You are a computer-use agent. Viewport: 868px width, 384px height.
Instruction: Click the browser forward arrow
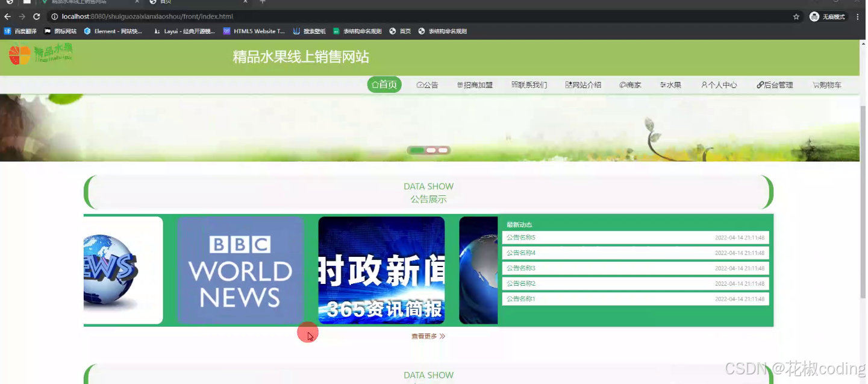[x=22, y=17]
